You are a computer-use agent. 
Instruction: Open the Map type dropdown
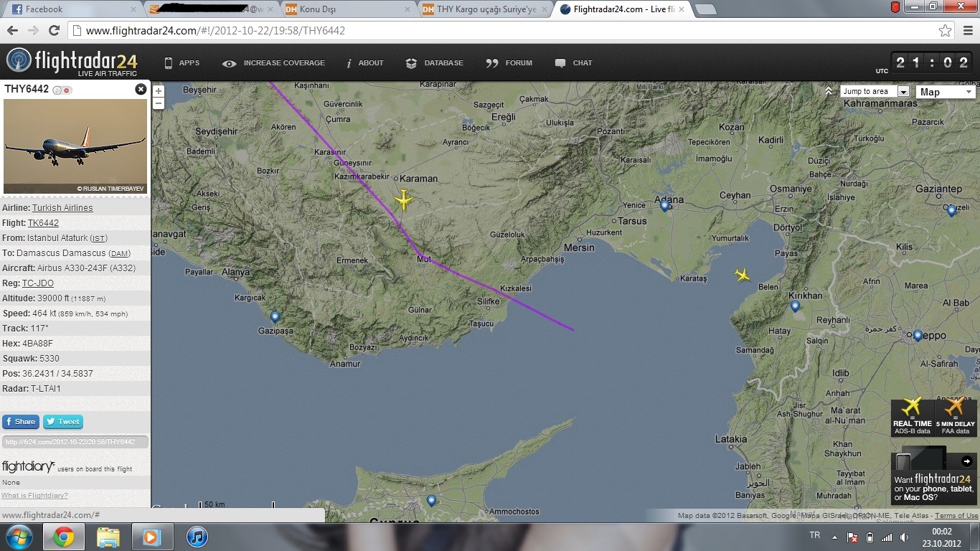tap(945, 92)
